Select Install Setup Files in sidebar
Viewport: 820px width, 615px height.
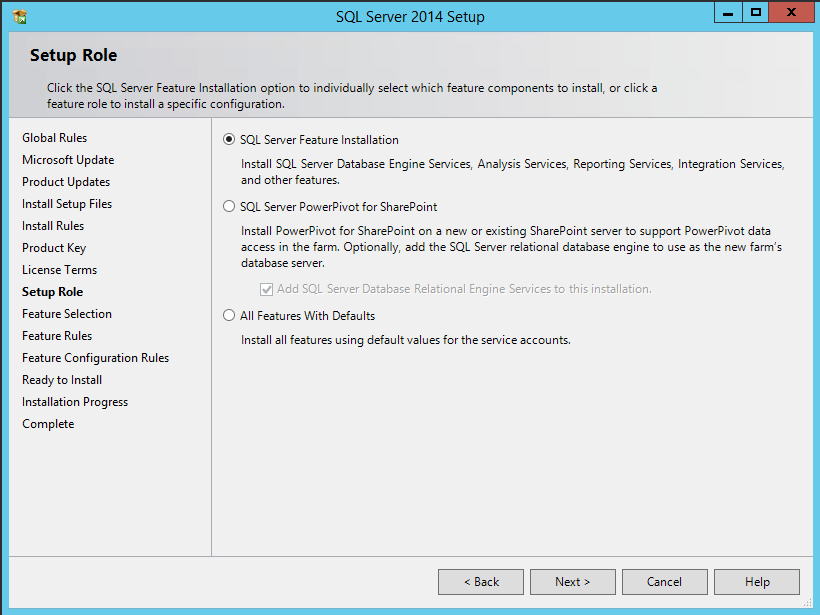pyautogui.click(x=66, y=203)
